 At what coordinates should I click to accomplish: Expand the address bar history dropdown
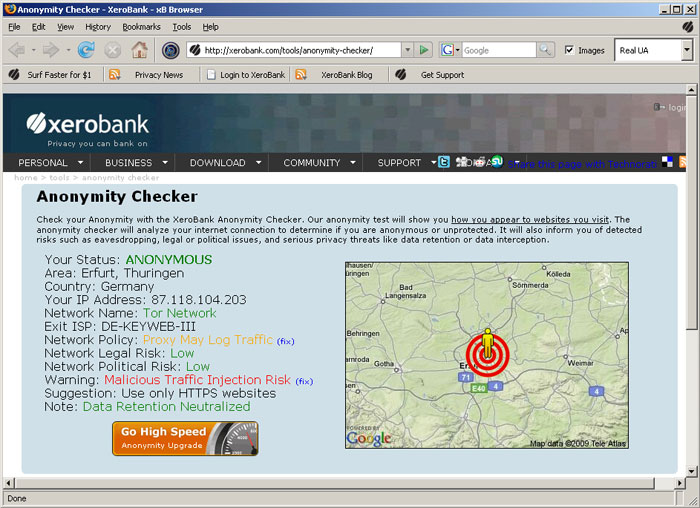coord(407,50)
